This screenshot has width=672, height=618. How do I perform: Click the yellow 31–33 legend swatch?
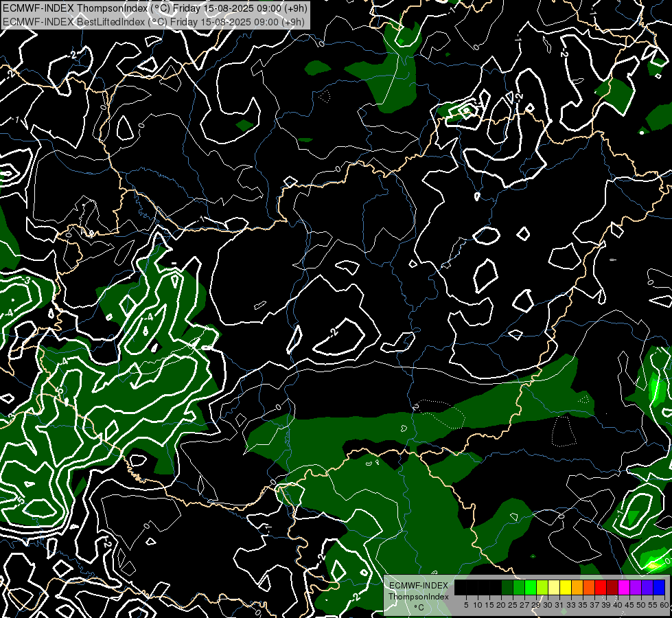click(x=566, y=587)
